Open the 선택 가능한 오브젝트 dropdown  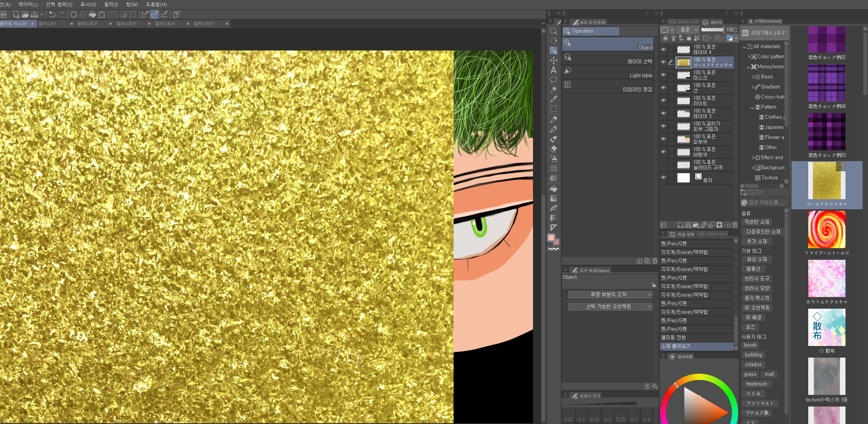pos(609,307)
